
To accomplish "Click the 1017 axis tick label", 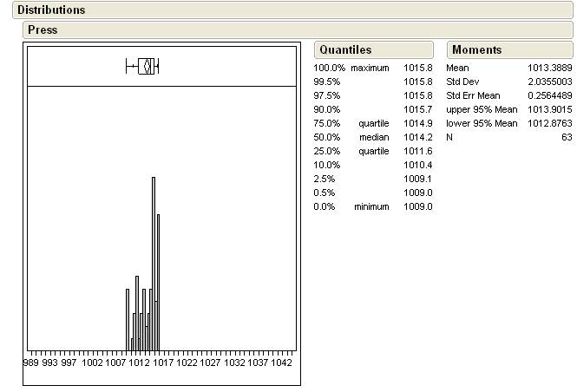I will click(164, 363).
